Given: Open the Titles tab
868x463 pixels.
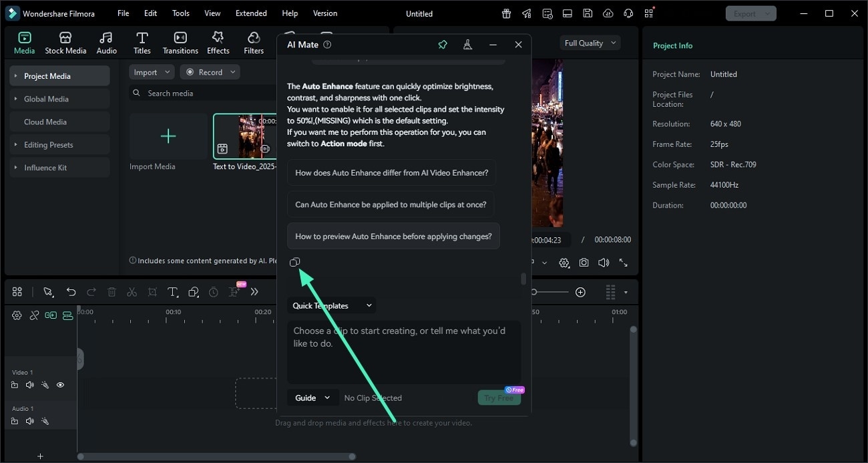Looking at the screenshot, I should tap(142, 43).
